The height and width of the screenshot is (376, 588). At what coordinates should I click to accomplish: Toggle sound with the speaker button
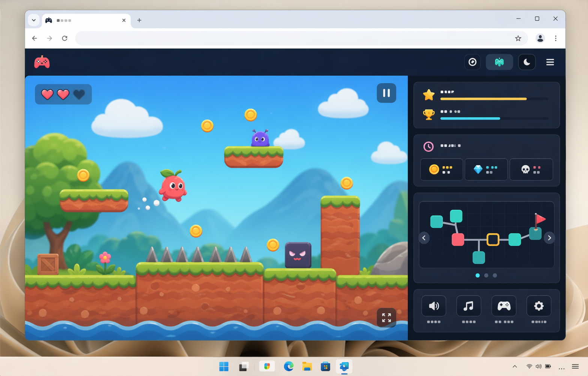pos(434,306)
